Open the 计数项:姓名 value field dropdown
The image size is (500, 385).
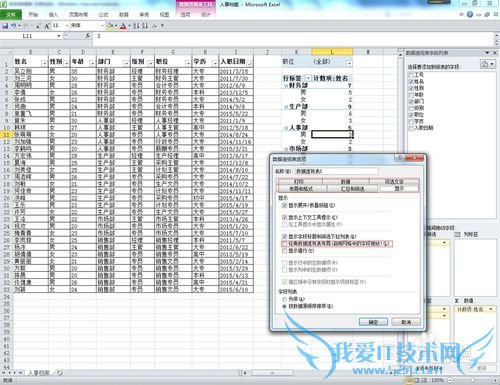tap(491, 309)
